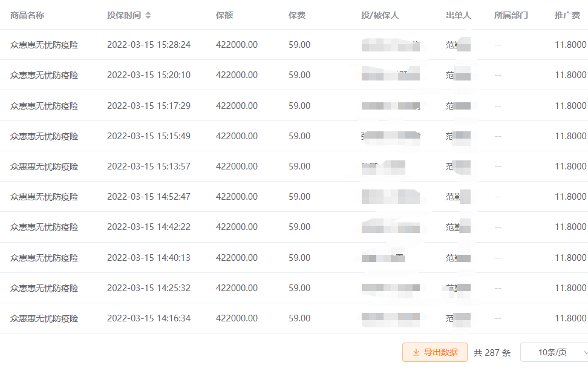The width and height of the screenshot is (588, 371).
Task: Open the 10条/页 page size dropdown
Action: coord(554,352)
